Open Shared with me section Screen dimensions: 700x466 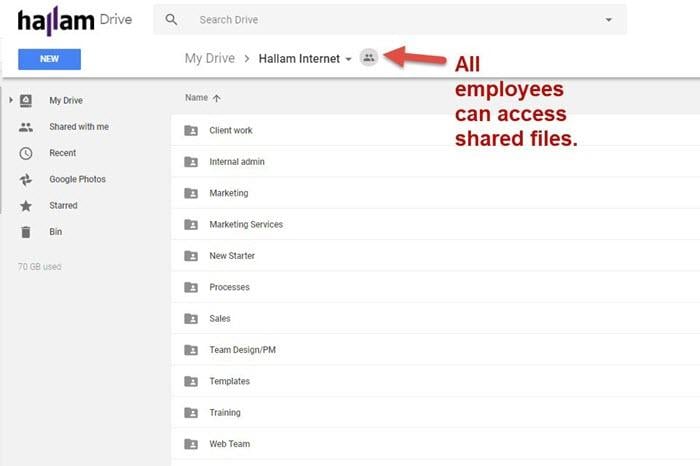tap(79, 127)
